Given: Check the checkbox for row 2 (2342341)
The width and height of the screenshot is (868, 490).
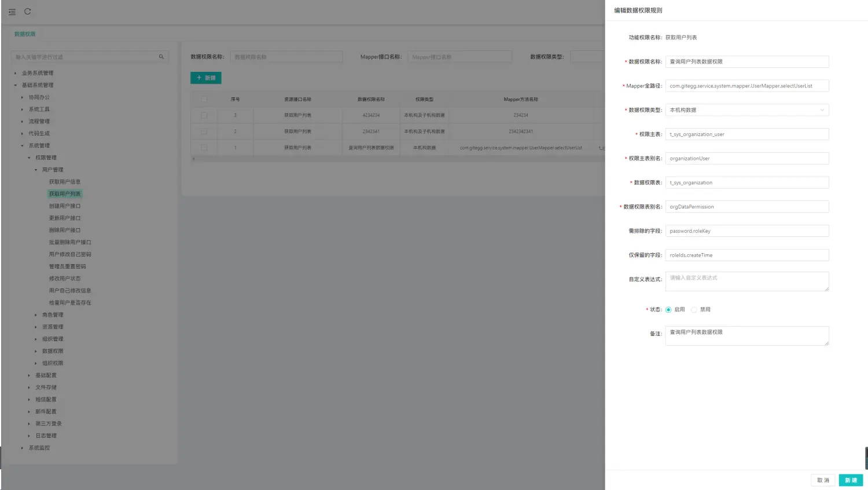Looking at the screenshot, I should pos(204,131).
